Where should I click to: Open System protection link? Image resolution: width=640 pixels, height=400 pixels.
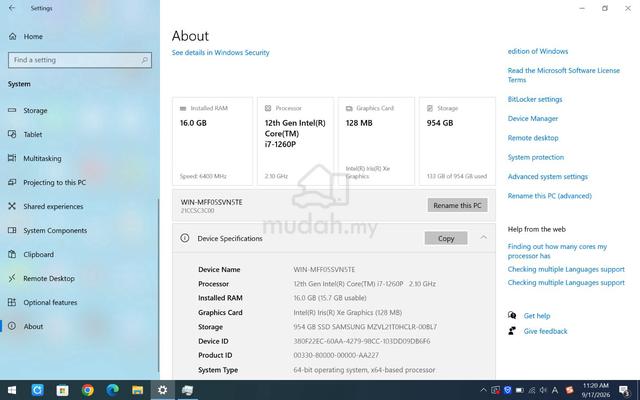tap(536, 157)
